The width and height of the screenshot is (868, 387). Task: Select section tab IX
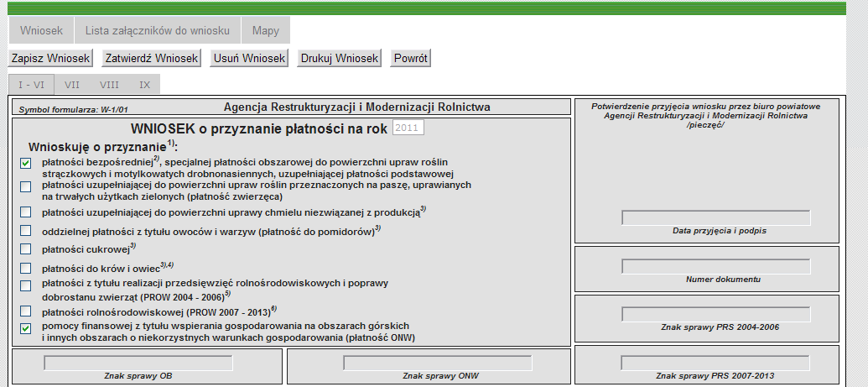(145, 85)
